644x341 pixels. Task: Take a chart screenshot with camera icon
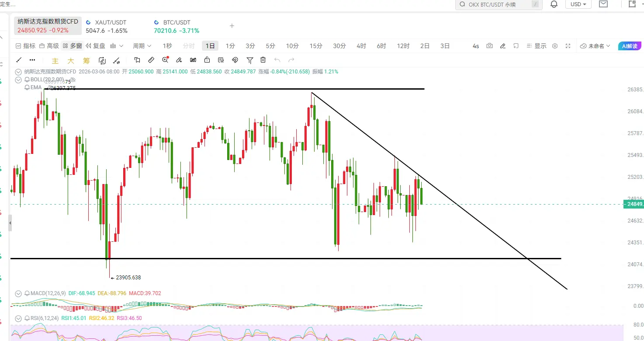[489, 46]
